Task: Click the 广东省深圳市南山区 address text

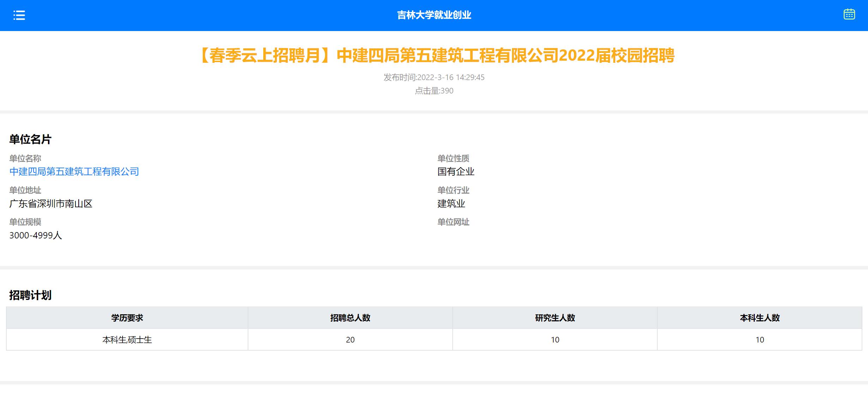Action: (51, 204)
